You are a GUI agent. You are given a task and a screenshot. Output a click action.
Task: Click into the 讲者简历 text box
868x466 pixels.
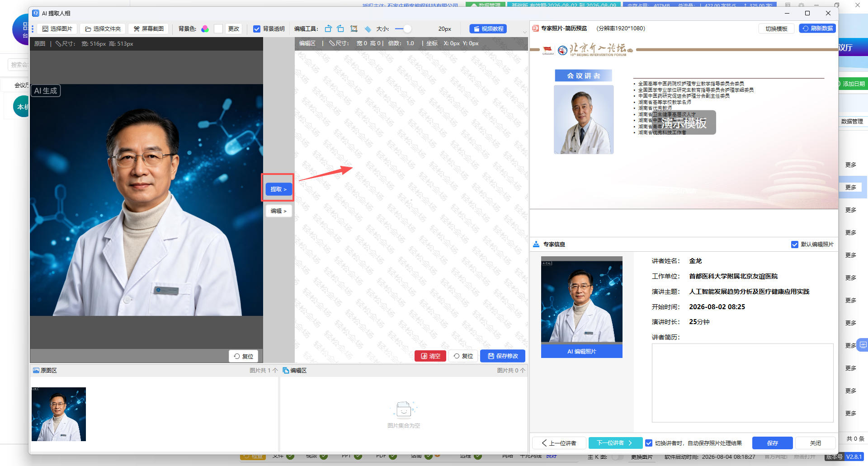point(742,383)
